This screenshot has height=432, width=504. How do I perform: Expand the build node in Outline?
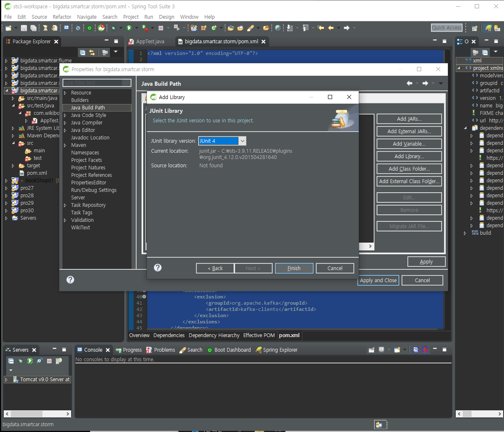[465, 233]
